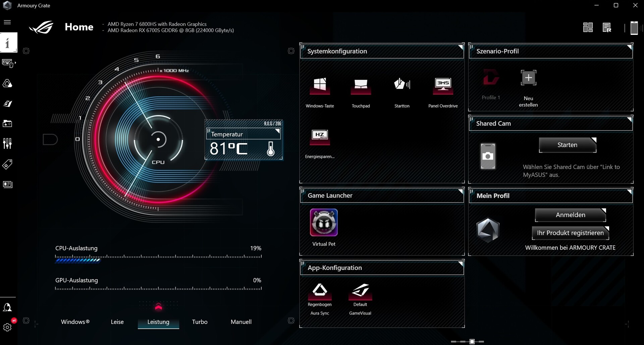This screenshot has height=345, width=644.
Task: Click the GPU-Auslastung usage bar
Action: click(158, 288)
